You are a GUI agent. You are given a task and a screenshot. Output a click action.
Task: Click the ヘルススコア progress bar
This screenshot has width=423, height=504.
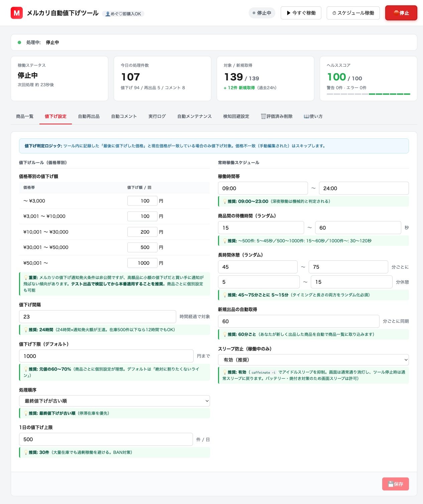pos(368,94)
